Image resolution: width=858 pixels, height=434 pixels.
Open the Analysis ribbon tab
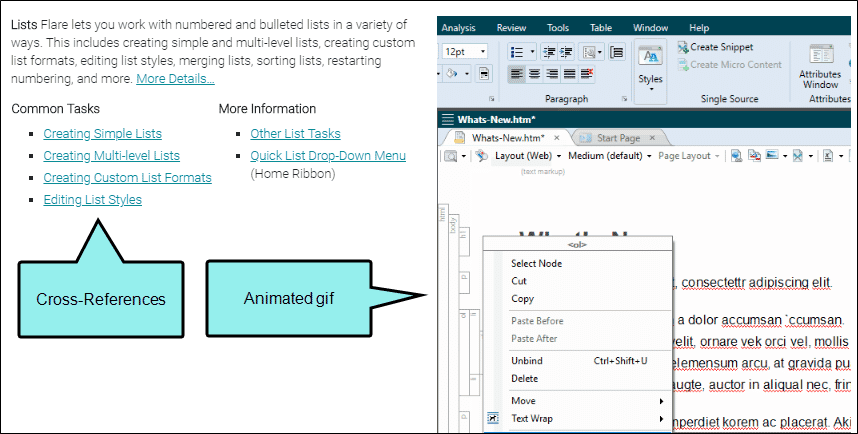coord(459,28)
